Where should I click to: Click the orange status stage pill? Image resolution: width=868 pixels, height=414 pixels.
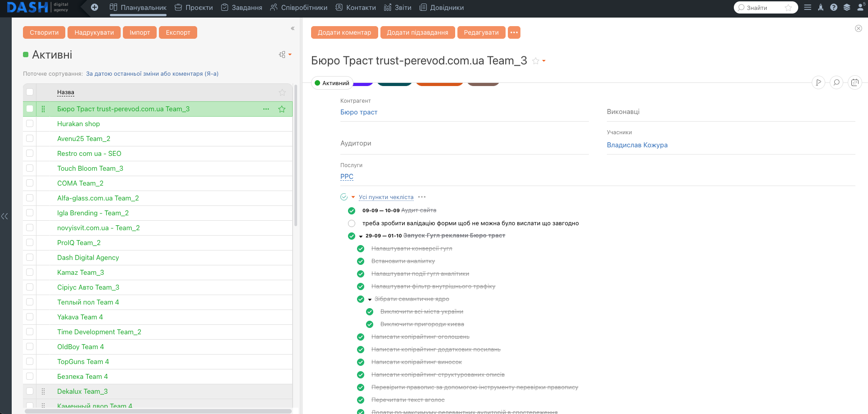[439, 83]
